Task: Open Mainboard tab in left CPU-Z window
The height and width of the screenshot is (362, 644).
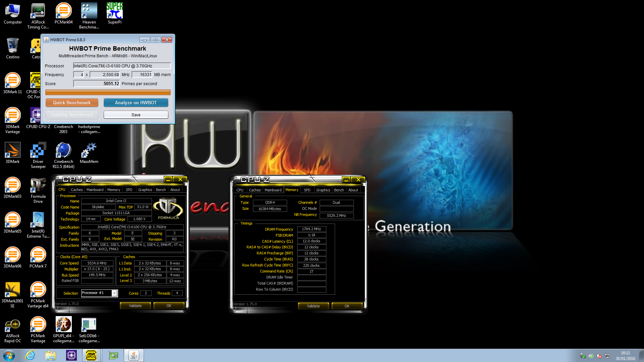Action: click(x=95, y=190)
